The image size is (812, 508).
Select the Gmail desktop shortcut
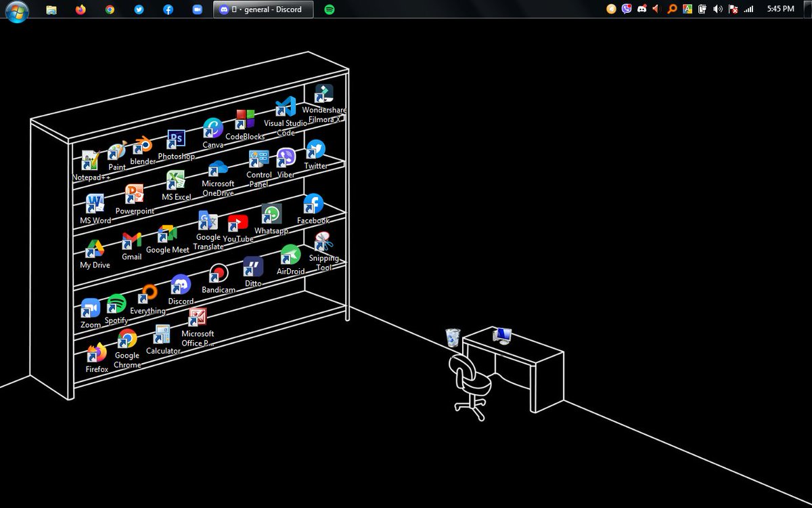[x=131, y=246]
